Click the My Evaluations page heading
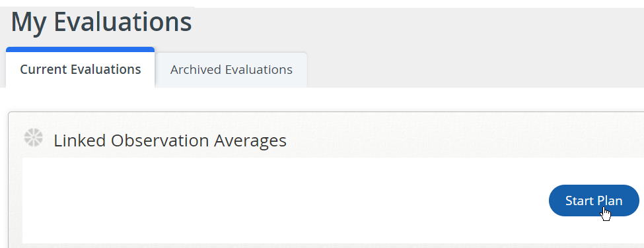The width and height of the screenshot is (644, 248). [102, 22]
